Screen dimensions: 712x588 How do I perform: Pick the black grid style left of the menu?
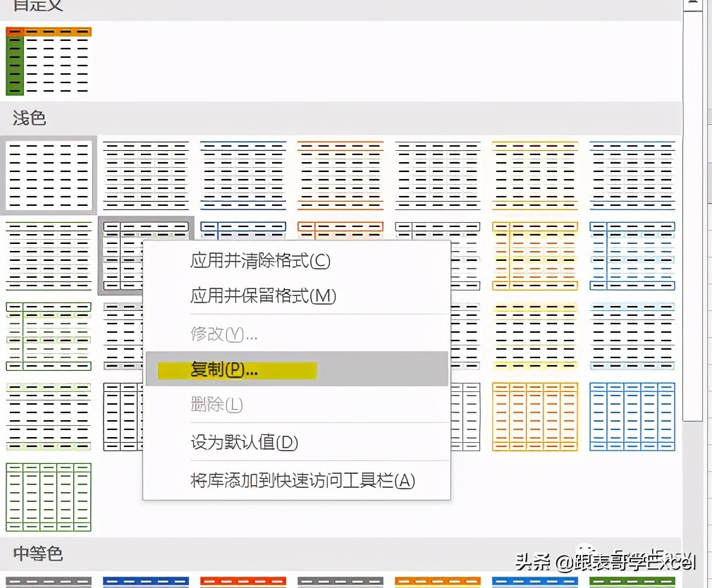pos(122,417)
